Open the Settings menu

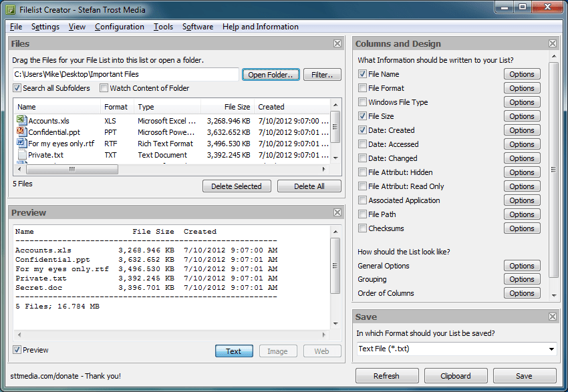(x=45, y=27)
